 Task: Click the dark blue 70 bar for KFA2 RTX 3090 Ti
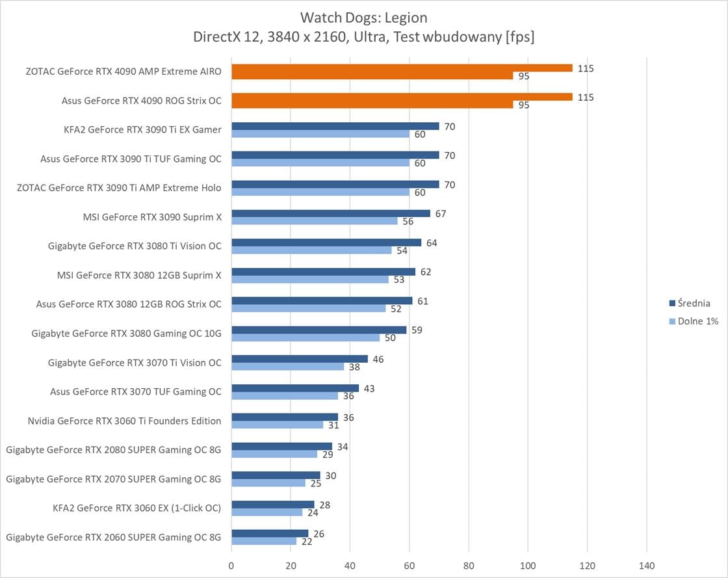coord(335,126)
